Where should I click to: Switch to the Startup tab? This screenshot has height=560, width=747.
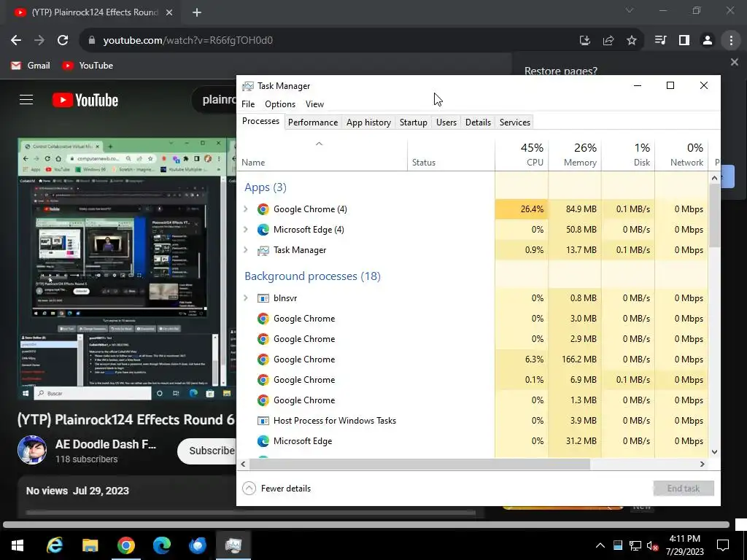[414, 122]
